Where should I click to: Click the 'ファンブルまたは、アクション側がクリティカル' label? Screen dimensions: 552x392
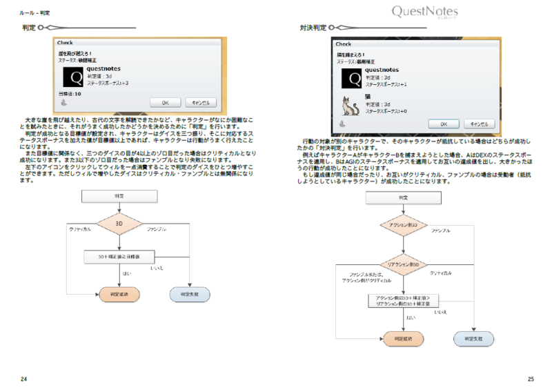(366, 277)
